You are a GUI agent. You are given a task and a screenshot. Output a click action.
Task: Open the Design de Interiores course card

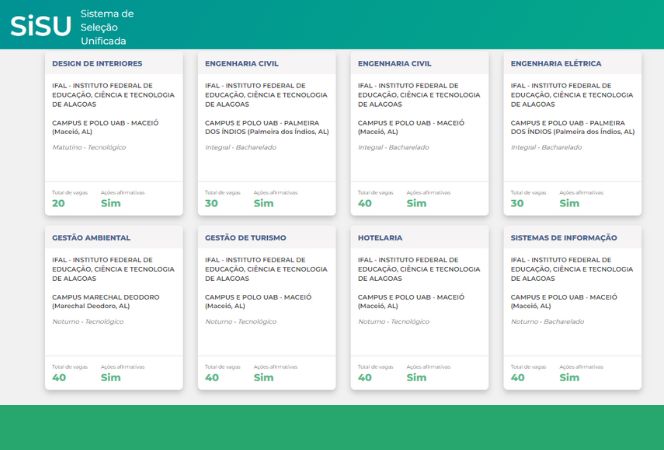(x=96, y=63)
